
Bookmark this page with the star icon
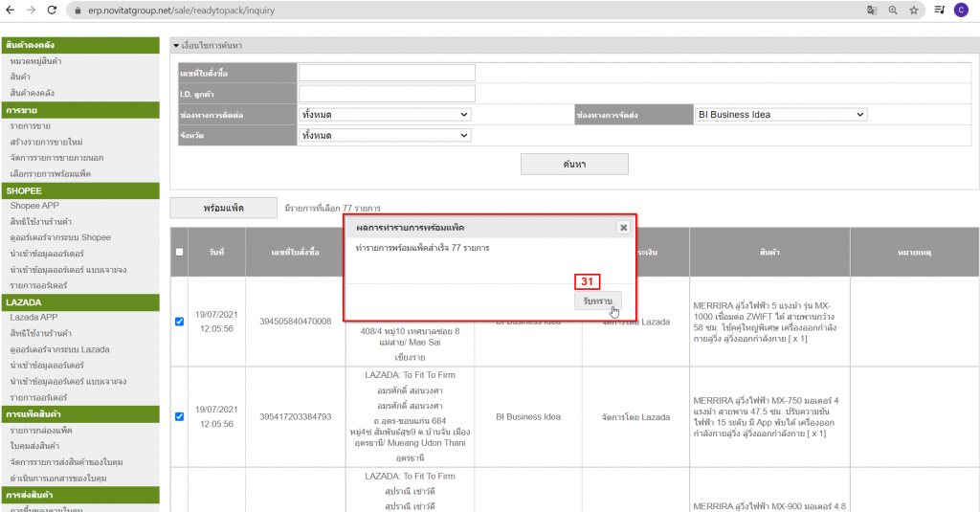click(x=914, y=10)
